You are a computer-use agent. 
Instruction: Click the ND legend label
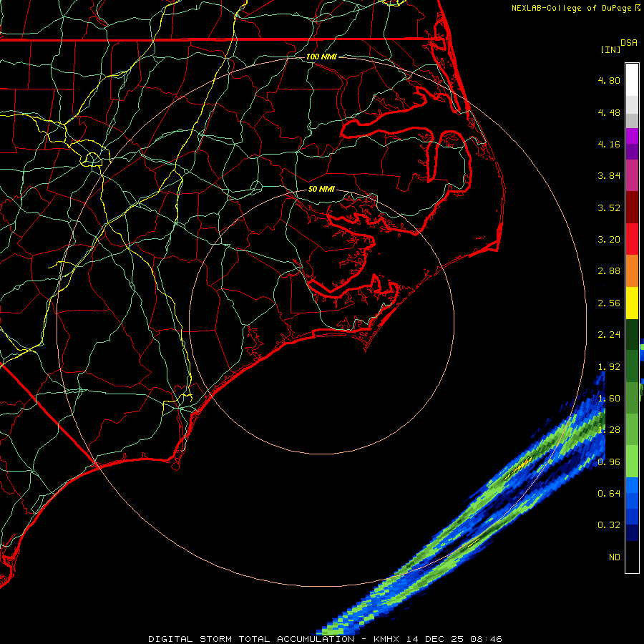(x=615, y=557)
